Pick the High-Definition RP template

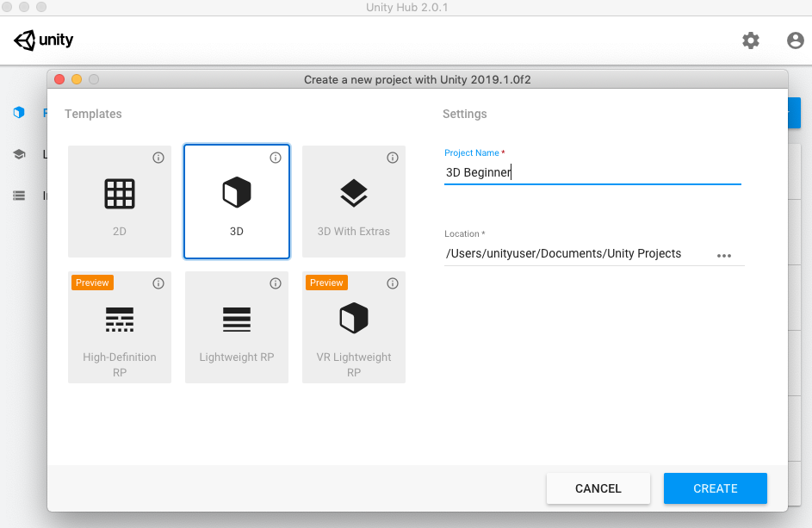[120, 327]
